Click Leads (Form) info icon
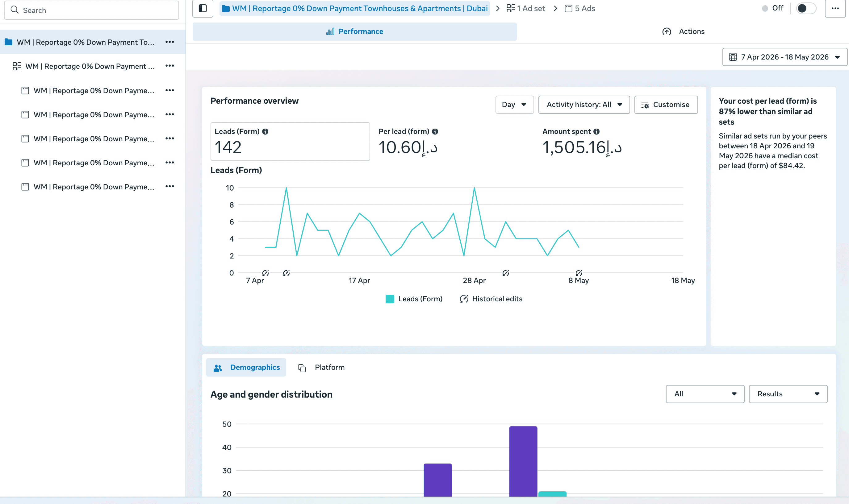The width and height of the screenshot is (849, 504). pos(265,131)
